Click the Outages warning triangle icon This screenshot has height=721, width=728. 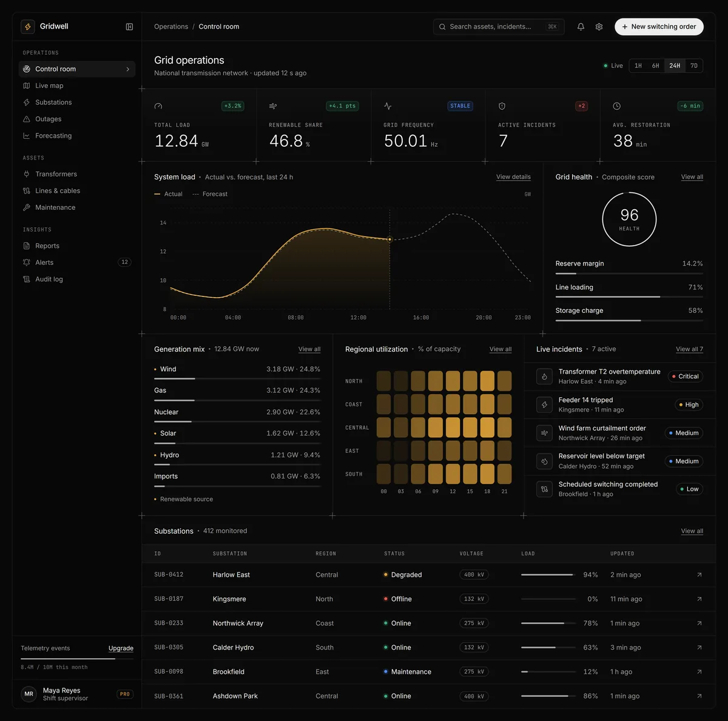[x=27, y=119]
